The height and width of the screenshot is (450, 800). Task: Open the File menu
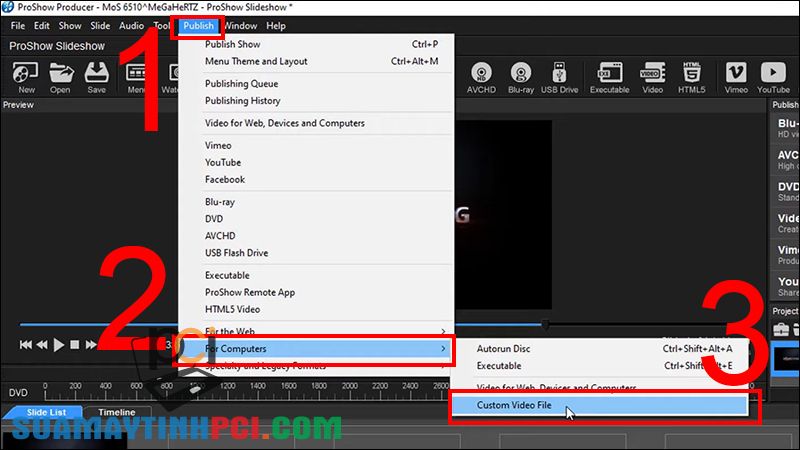[17, 26]
